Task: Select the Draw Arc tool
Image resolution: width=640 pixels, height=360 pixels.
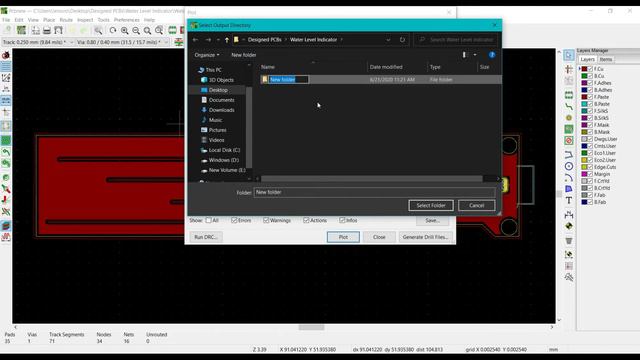Action: (569, 178)
